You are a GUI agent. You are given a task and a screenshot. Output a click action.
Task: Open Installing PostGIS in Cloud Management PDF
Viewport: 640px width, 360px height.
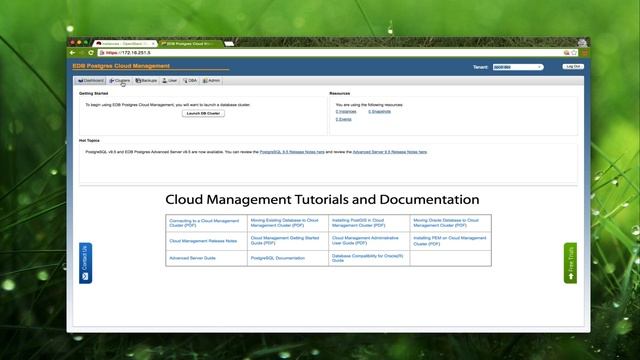point(358,223)
